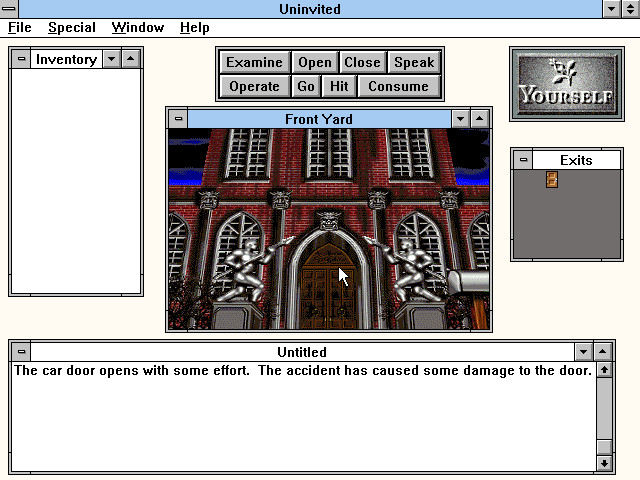Select the Hit command

point(339,87)
